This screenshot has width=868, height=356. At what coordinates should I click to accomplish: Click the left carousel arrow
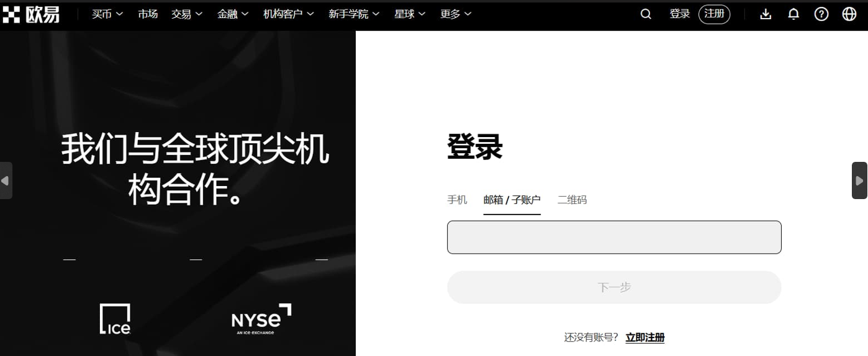coord(6,180)
